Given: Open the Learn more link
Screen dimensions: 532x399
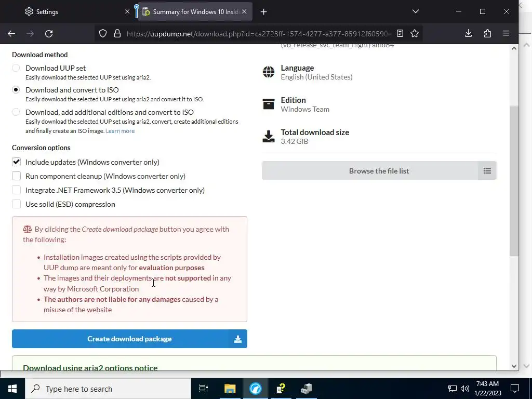Looking at the screenshot, I should 120,131.
